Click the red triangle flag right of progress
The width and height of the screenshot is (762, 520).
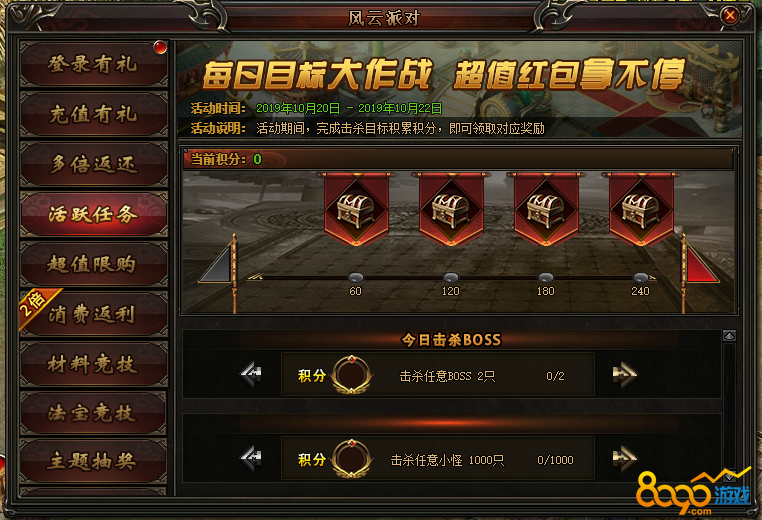pyautogui.click(x=701, y=264)
